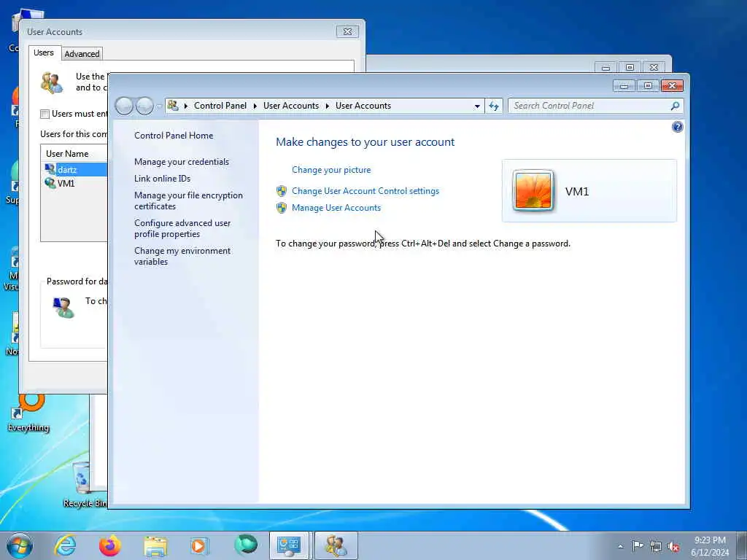Open Link online IDs
This screenshot has width=747, height=560.
(162, 179)
